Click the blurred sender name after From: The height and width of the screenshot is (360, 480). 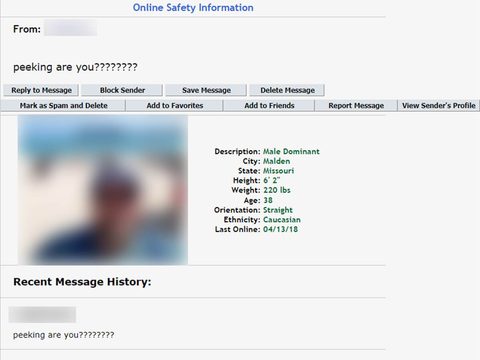71,28
